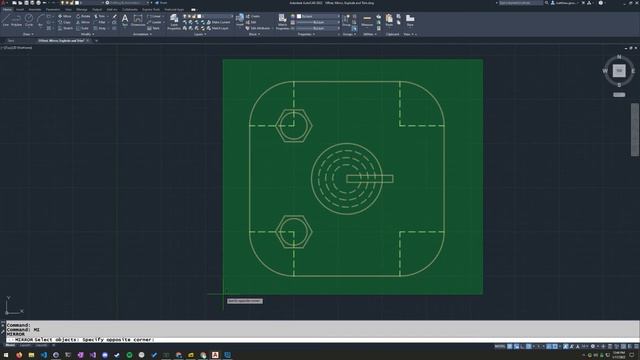Expand the Draw panel
The width and height of the screenshot is (640, 360).
click(28, 35)
